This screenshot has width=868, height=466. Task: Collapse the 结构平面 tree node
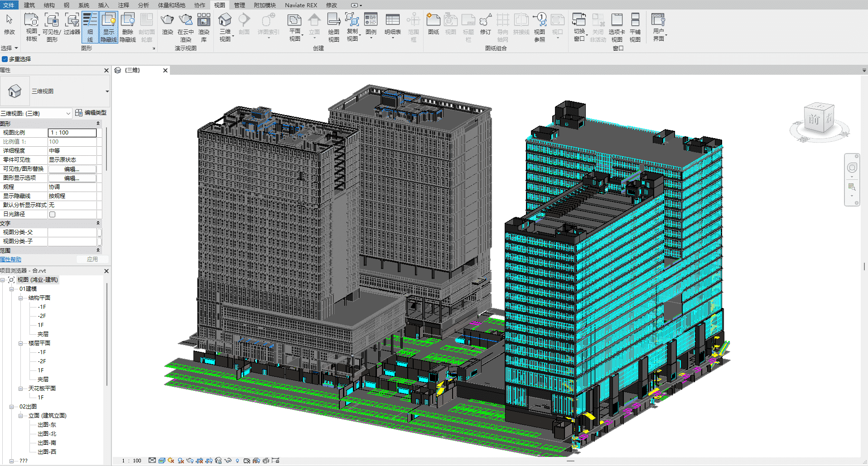point(21,298)
